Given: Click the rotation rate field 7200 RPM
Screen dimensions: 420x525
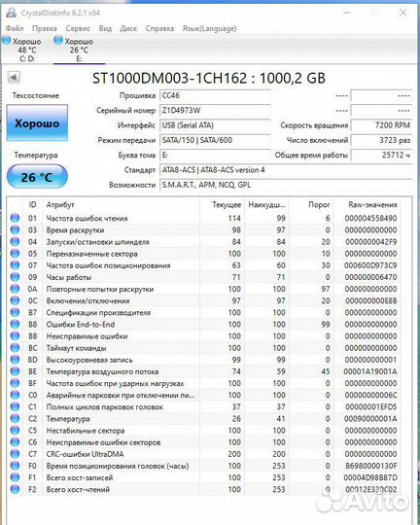Looking at the screenshot, I should (x=381, y=125).
